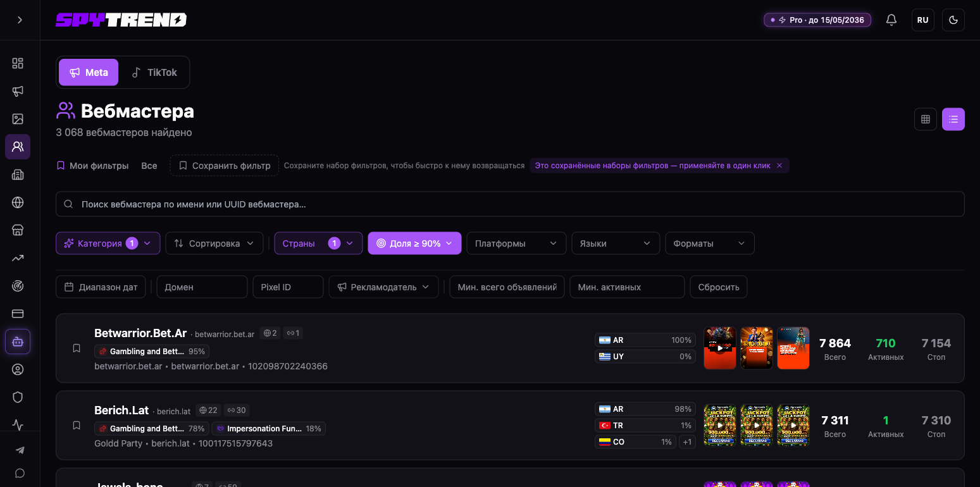This screenshot has height=487, width=980.
Task: Open the megaphone ads section in sidebar
Action: [18, 91]
